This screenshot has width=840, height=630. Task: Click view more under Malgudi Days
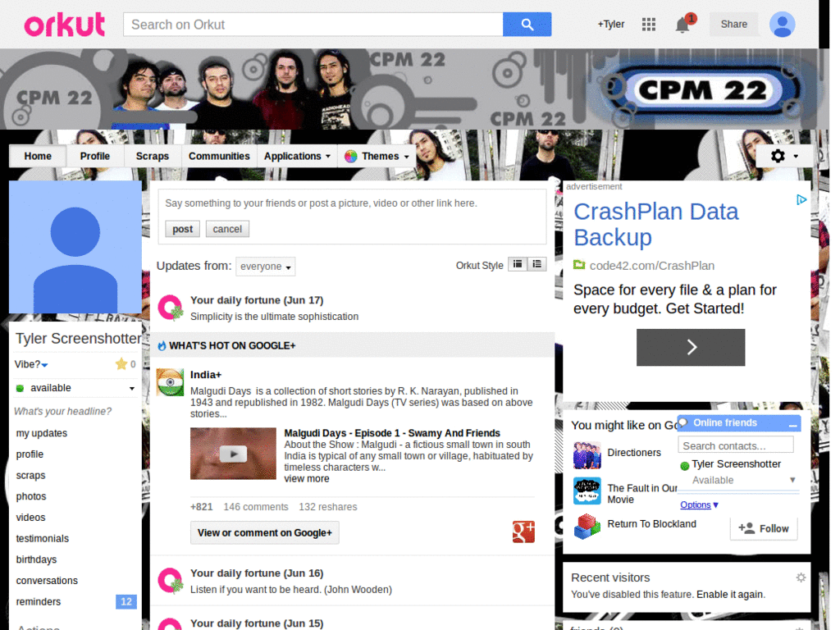point(307,479)
